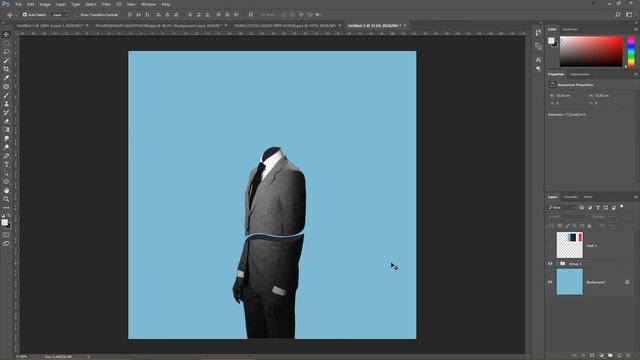Create new group folder icon in Layers panel
Viewport: 640px width, 360px height.
pyautogui.click(x=610, y=356)
